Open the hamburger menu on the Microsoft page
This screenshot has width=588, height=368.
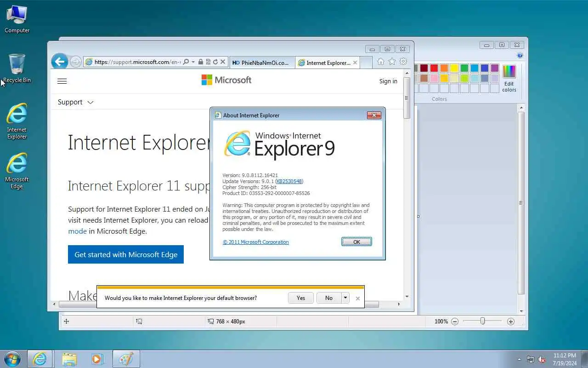click(62, 81)
